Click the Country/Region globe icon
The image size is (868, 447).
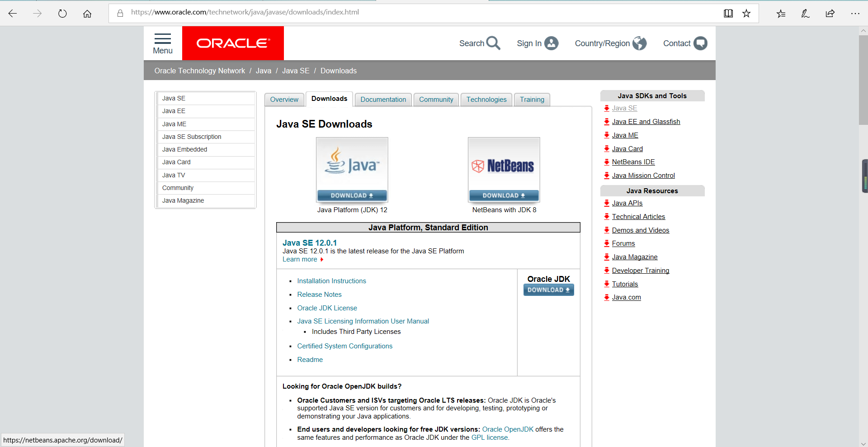click(x=640, y=43)
